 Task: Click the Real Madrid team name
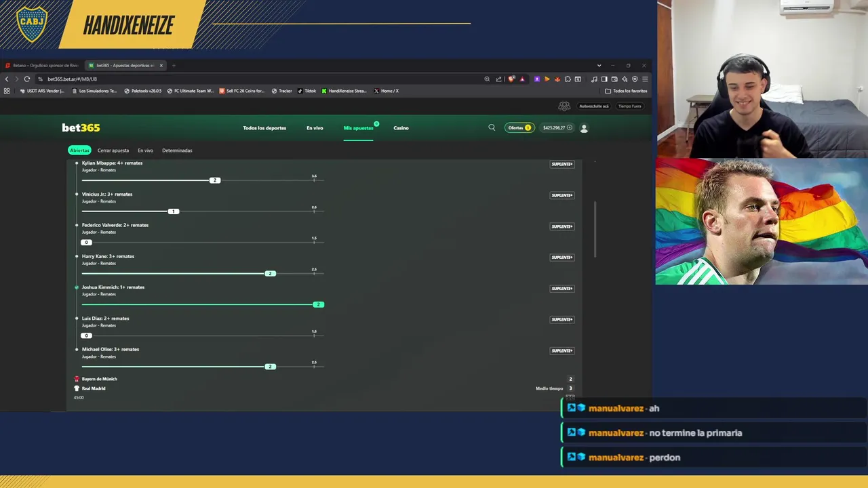(x=94, y=388)
